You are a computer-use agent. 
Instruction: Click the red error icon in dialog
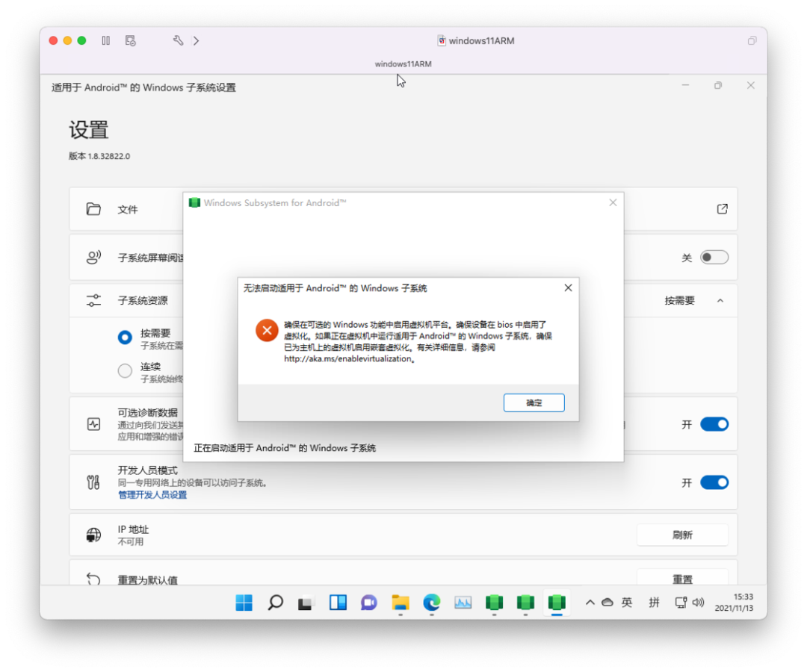pyautogui.click(x=267, y=330)
